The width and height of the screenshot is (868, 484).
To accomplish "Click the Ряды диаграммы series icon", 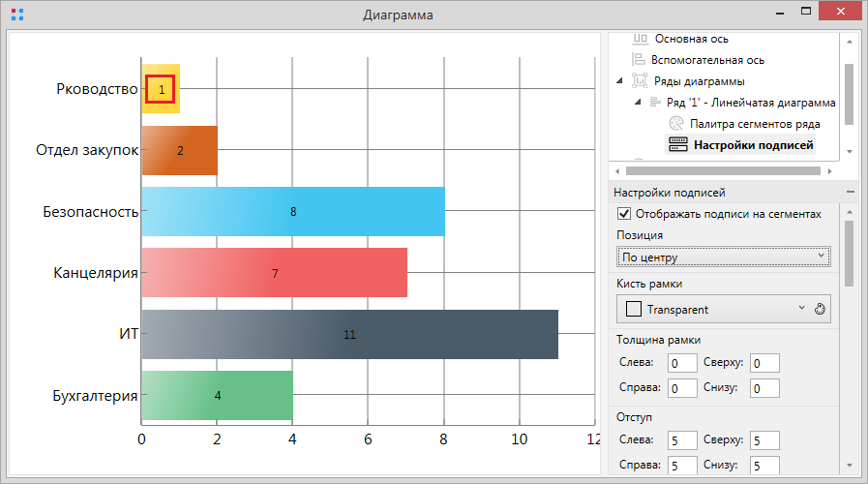I will [x=639, y=81].
